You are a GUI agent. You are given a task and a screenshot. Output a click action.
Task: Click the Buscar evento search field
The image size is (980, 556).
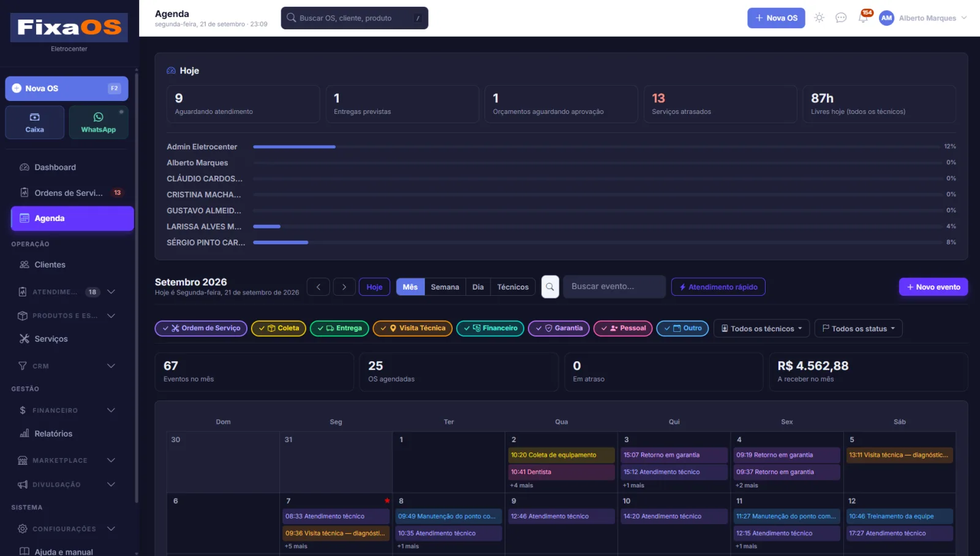click(614, 287)
